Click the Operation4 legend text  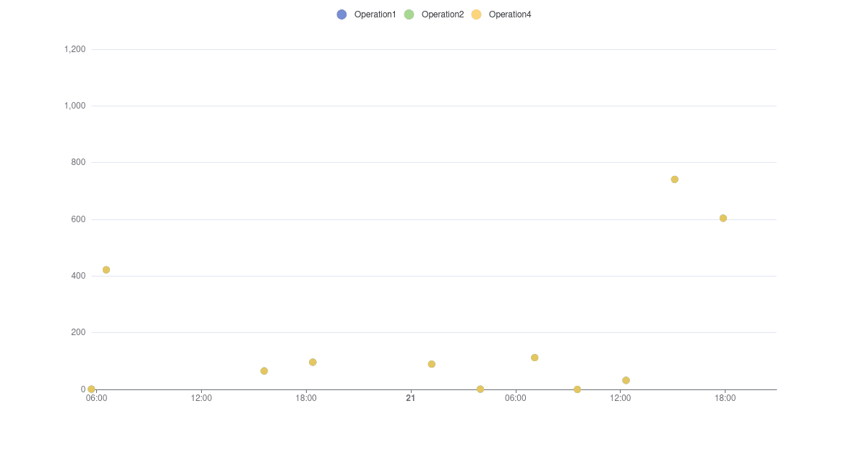point(509,14)
